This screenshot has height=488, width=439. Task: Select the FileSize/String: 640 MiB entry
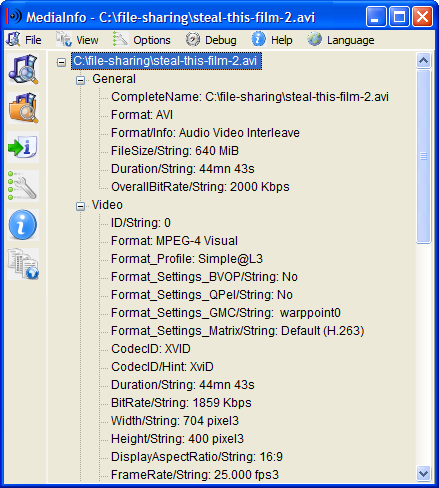tap(175, 151)
